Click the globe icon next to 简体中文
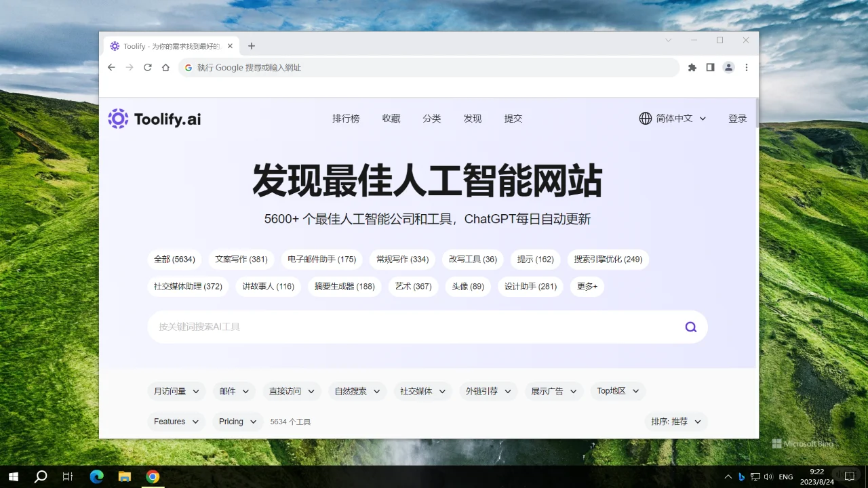The height and width of the screenshot is (488, 868). coord(645,118)
